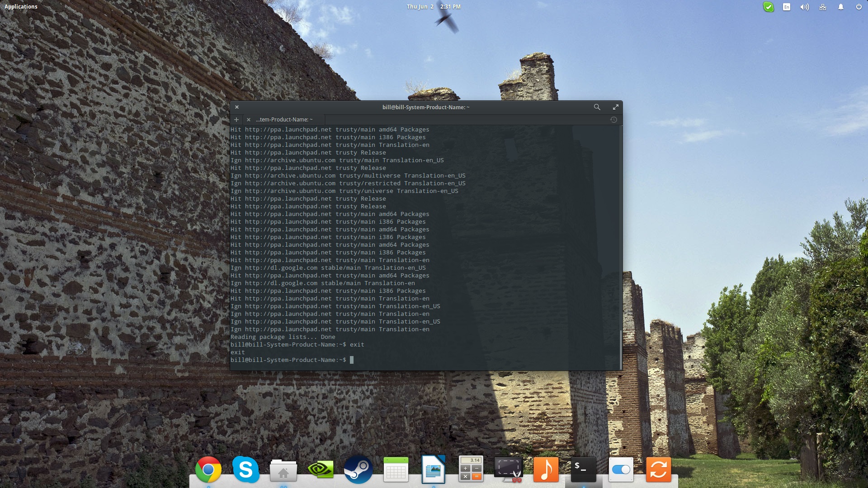The width and height of the screenshot is (868, 488).
Task: Close the ...tem-Product-Name tab
Action: point(248,120)
